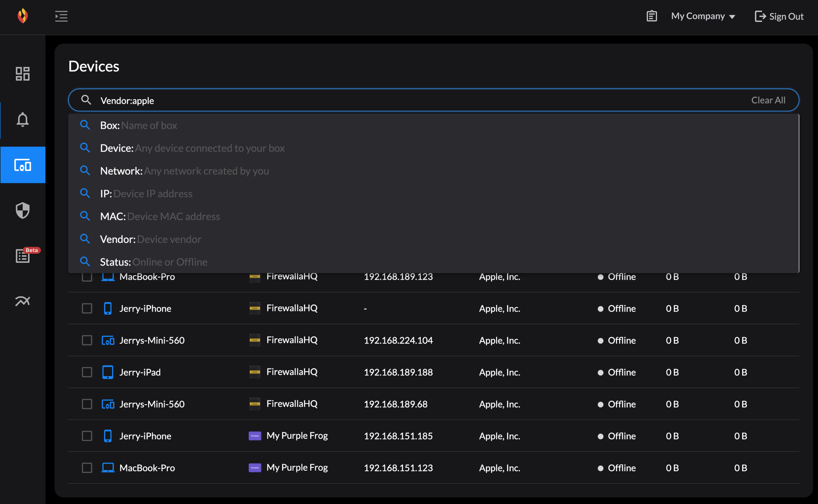Open the dashboard grid icon in sidebar
This screenshot has height=504, width=818.
23,74
